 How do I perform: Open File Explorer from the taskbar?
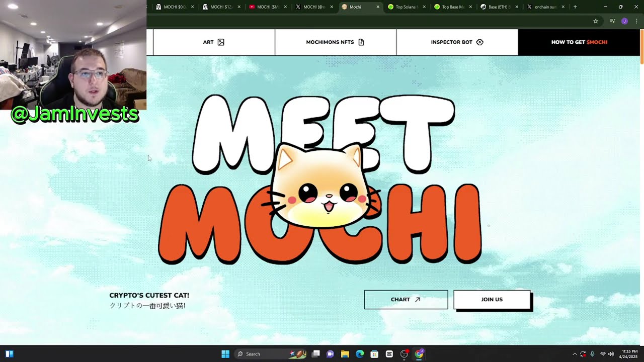click(345, 354)
